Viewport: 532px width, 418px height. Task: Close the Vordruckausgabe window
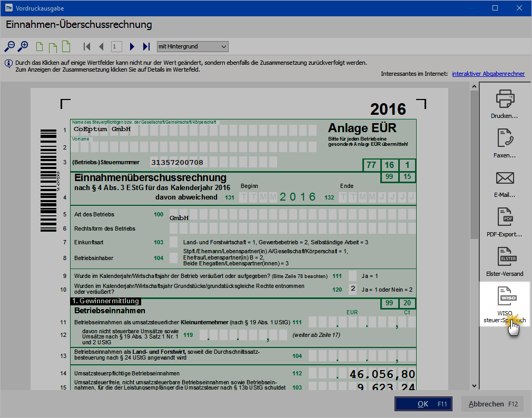[519, 8]
